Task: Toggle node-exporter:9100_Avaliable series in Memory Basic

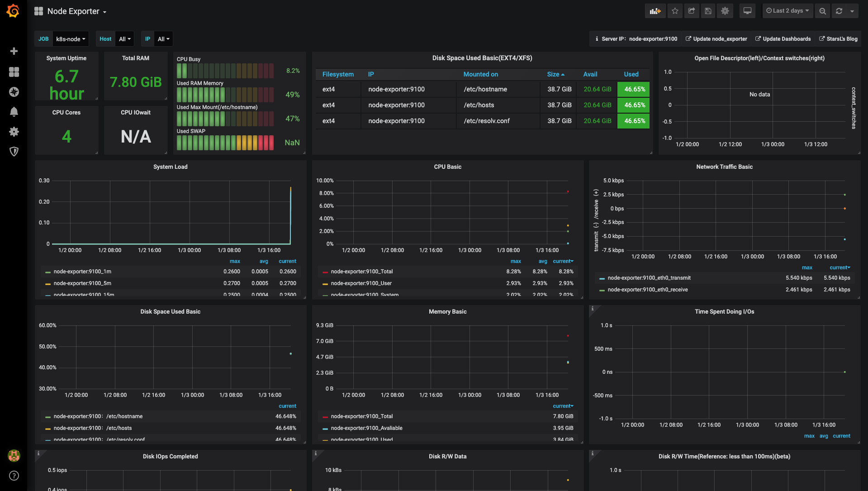Action: click(366, 428)
